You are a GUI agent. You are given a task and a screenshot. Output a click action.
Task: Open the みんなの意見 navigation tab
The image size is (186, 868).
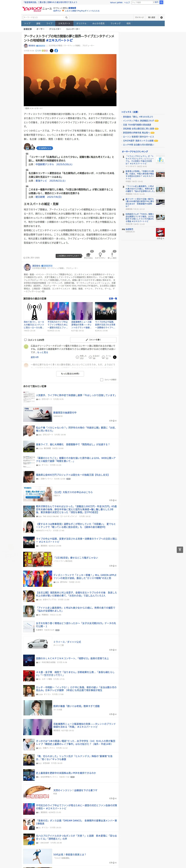[x=98, y=24]
